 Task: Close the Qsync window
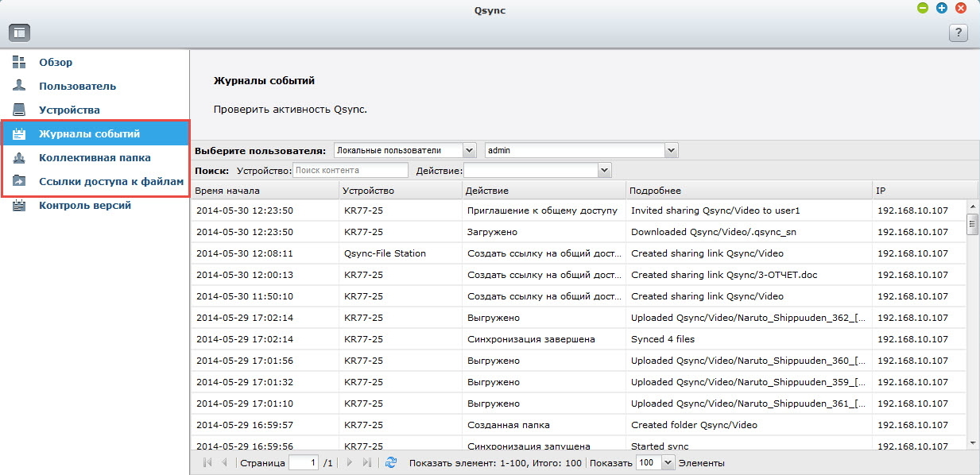(x=961, y=8)
